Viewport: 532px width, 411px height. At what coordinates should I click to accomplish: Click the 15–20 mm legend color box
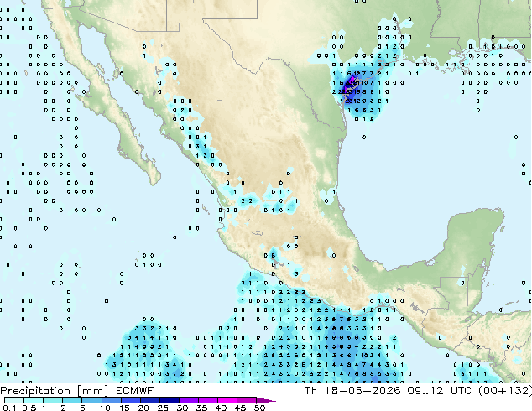point(131,400)
